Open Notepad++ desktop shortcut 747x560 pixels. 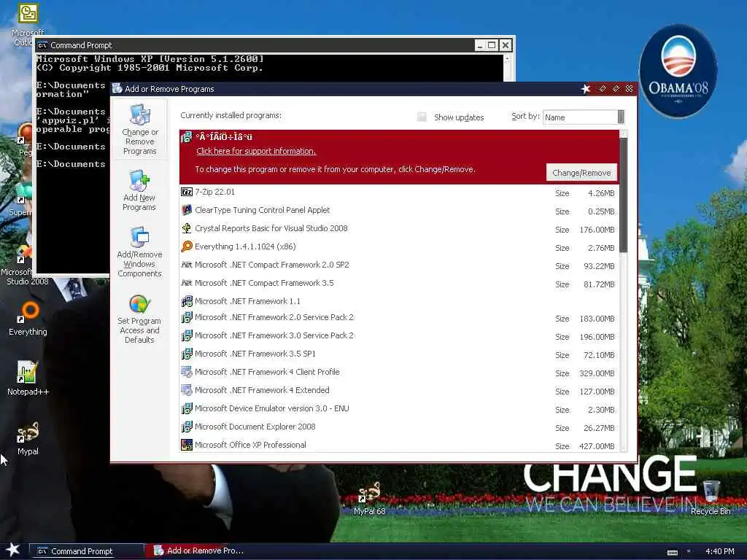(28, 378)
